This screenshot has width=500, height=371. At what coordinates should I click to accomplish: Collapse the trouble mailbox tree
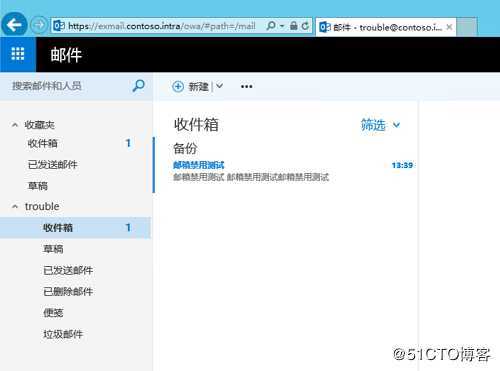(15, 207)
